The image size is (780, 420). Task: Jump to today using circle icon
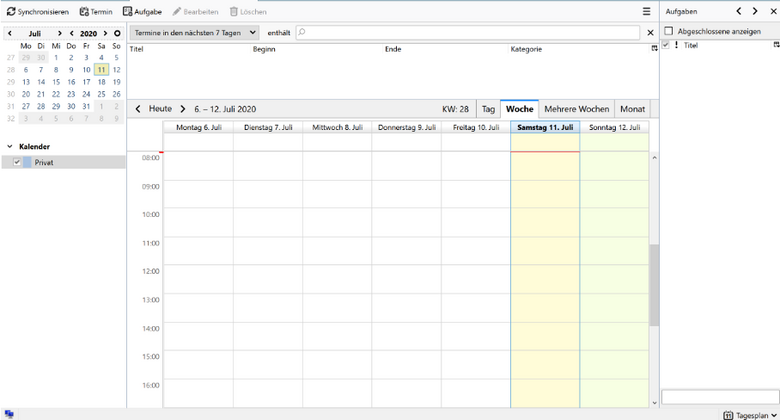[117, 33]
